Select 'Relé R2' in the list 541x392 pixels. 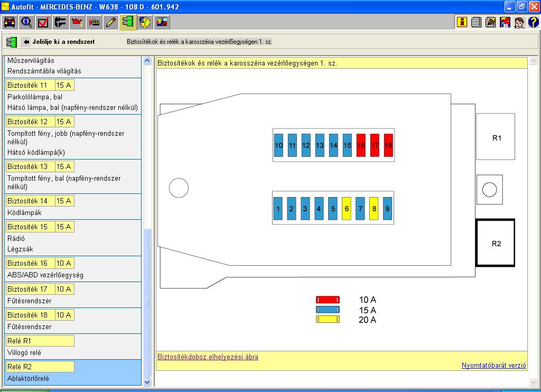(x=40, y=367)
